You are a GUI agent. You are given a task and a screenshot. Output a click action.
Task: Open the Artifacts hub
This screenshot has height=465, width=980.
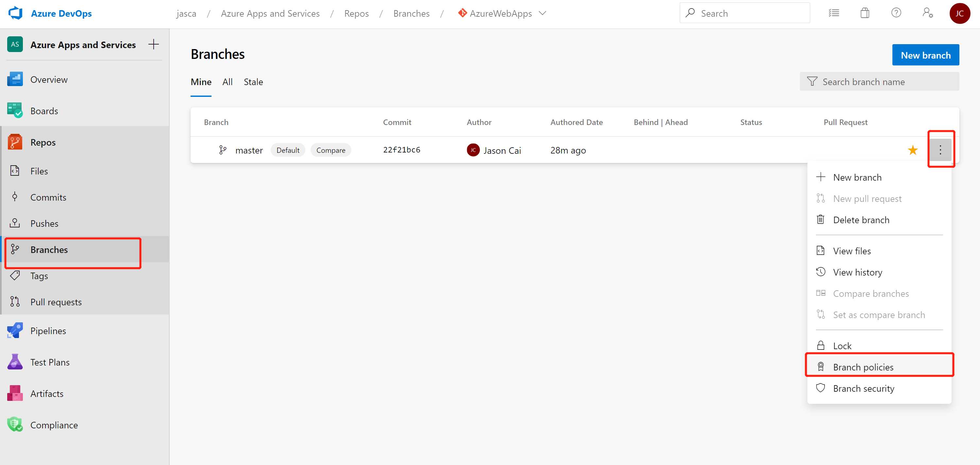[x=84, y=393]
